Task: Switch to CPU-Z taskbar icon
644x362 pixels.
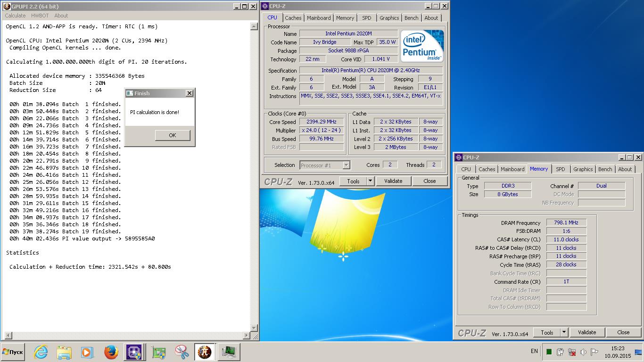Action: (x=133, y=352)
